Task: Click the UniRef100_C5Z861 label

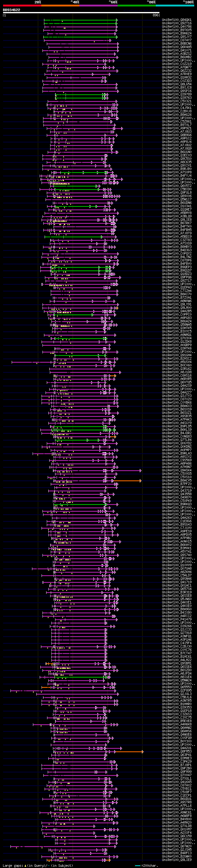Action: [177, 121]
